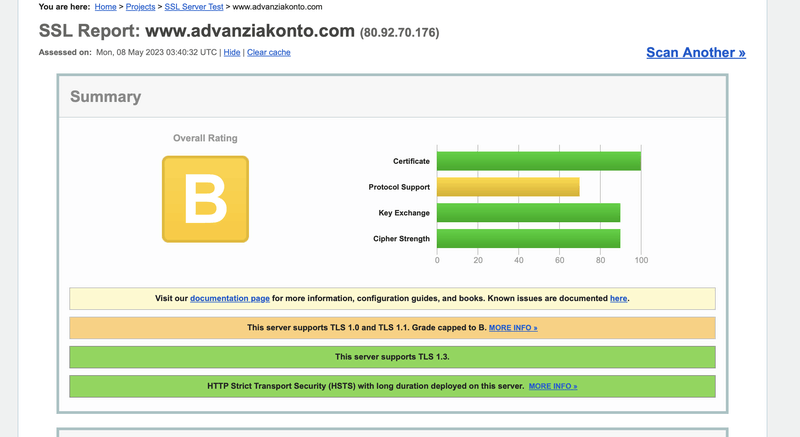
Task: Click the Hide link beside assessed date
Action: coord(232,53)
